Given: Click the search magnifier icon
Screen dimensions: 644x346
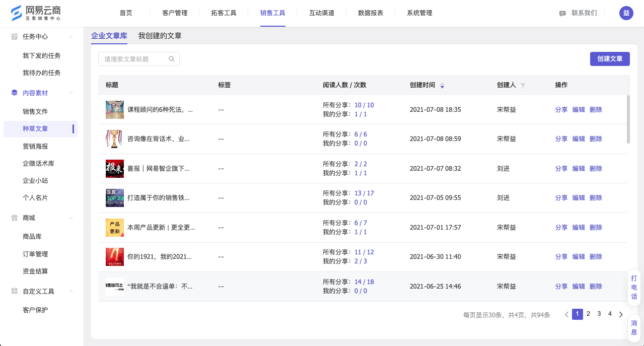Looking at the screenshot, I should 172,59.
